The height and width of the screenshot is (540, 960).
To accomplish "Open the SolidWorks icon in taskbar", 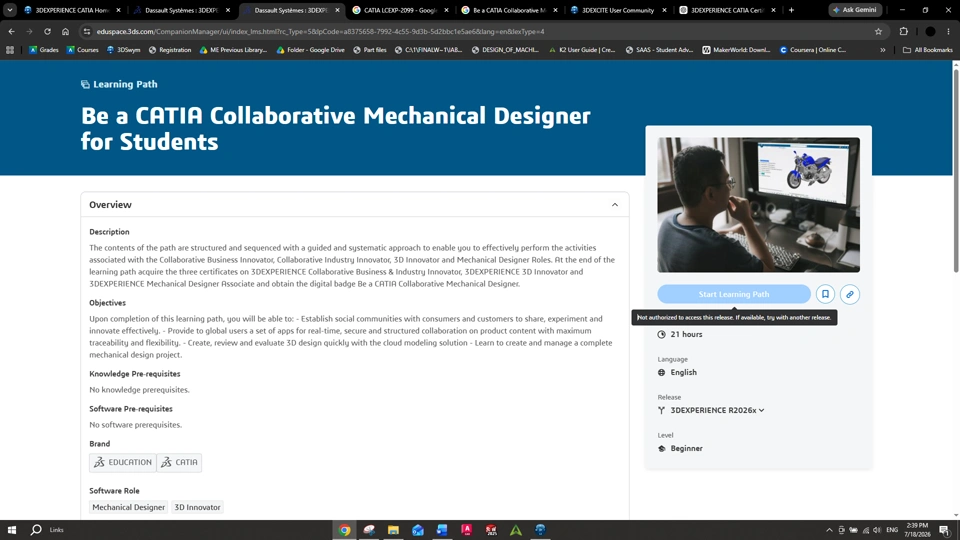I will 491,530.
